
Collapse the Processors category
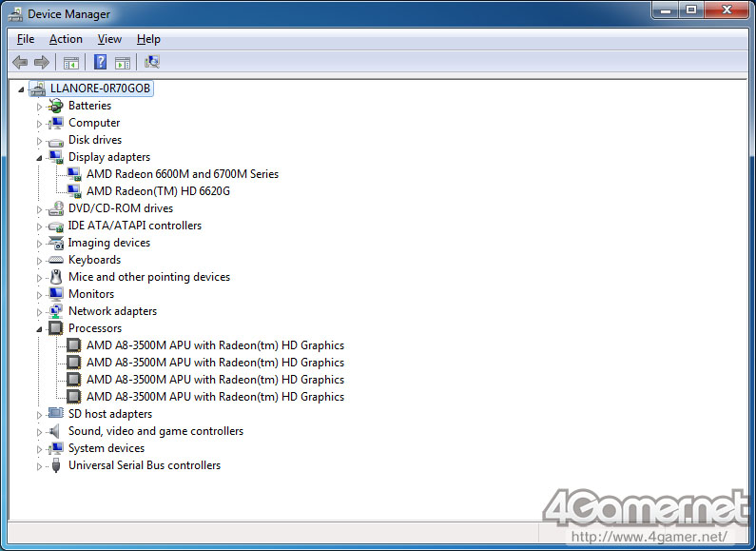coord(40,328)
